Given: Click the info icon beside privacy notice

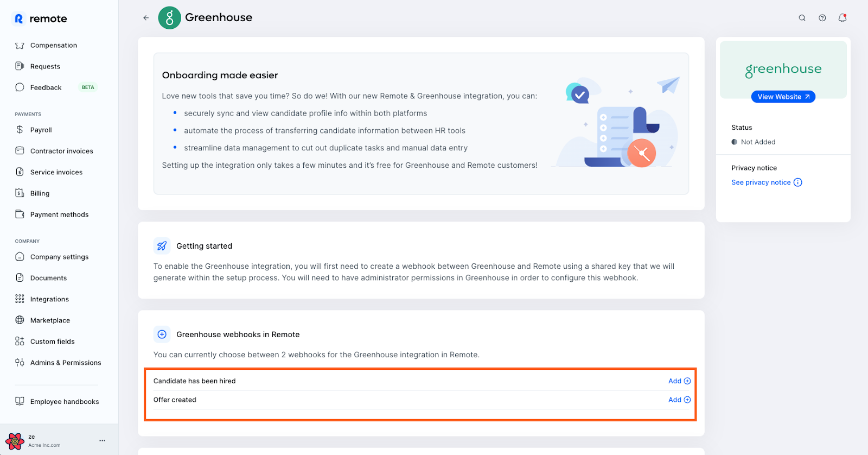Looking at the screenshot, I should point(798,182).
